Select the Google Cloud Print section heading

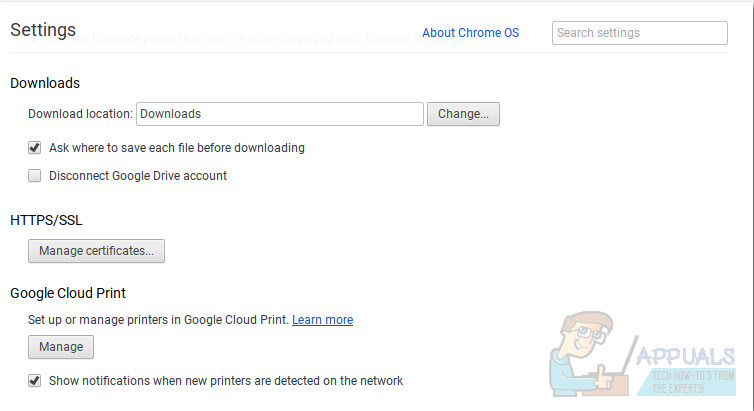[82, 293]
